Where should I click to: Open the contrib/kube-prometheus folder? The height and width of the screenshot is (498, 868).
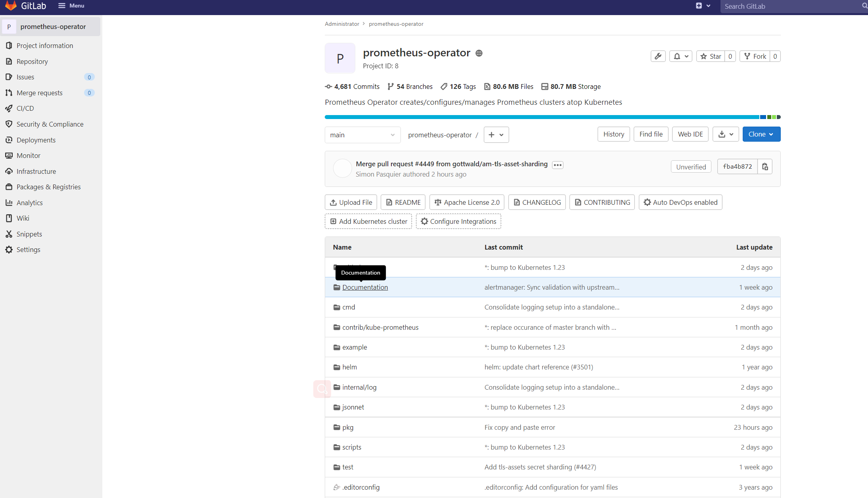point(380,327)
